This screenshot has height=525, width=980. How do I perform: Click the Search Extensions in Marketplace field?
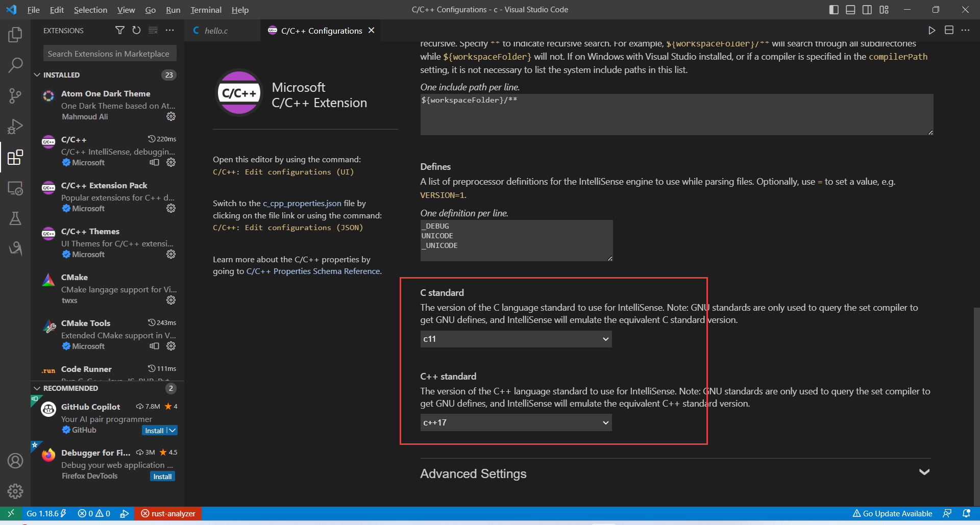(x=110, y=54)
